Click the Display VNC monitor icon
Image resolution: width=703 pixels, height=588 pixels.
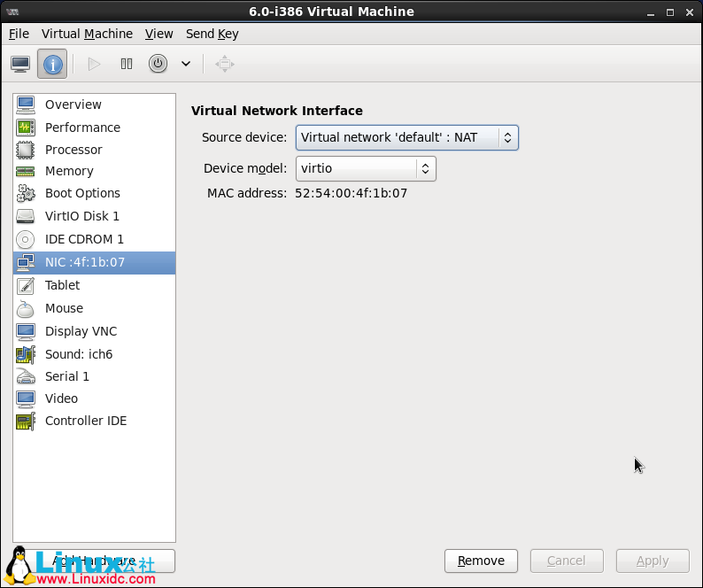coord(26,331)
